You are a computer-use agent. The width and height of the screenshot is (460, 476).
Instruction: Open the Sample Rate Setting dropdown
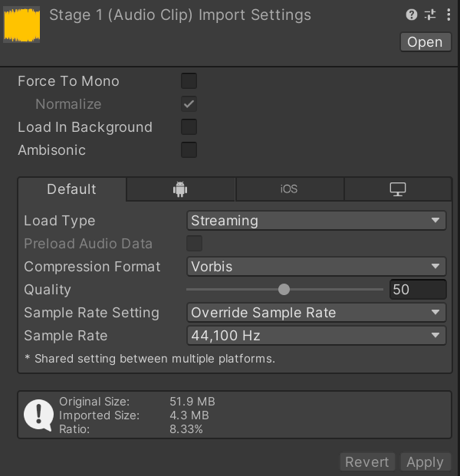pyautogui.click(x=316, y=313)
